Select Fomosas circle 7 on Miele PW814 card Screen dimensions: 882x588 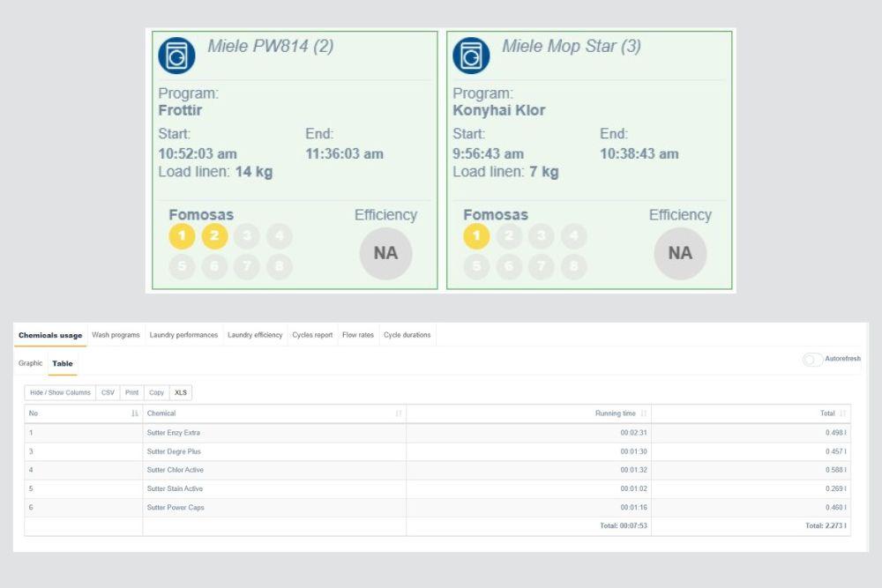coord(247,266)
